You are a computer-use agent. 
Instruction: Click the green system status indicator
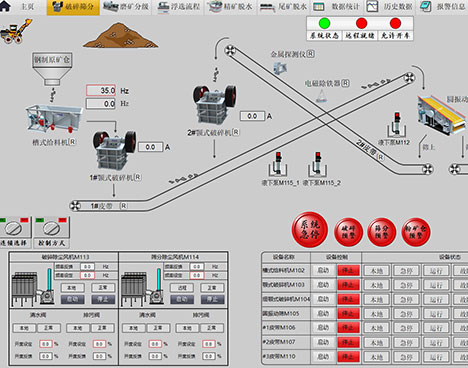pyautogui.click(x=324, y=23)
